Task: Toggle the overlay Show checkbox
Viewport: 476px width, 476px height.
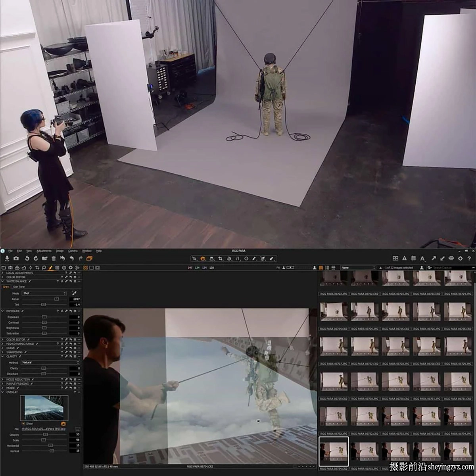Action: click(x=23, y=424)
